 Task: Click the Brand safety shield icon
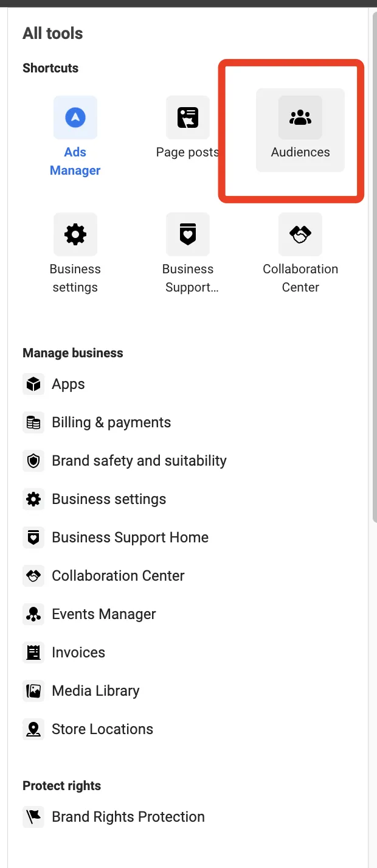coord(33,461)
